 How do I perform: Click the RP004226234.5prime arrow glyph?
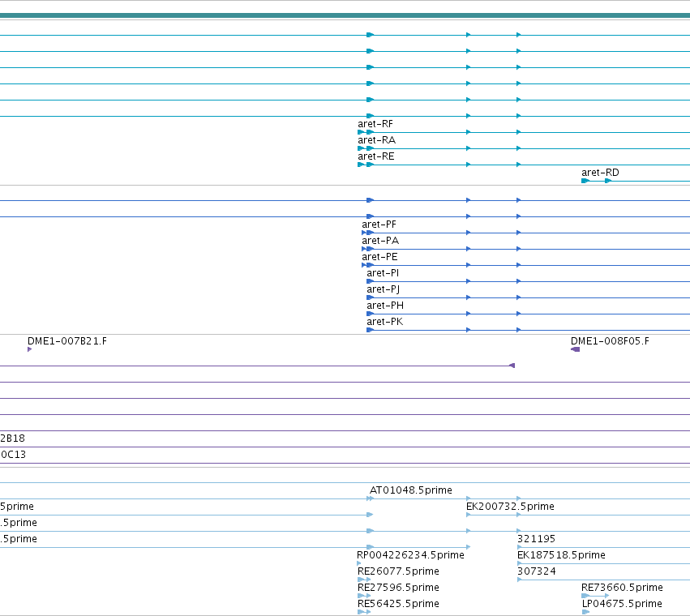(x=359, y=563)
